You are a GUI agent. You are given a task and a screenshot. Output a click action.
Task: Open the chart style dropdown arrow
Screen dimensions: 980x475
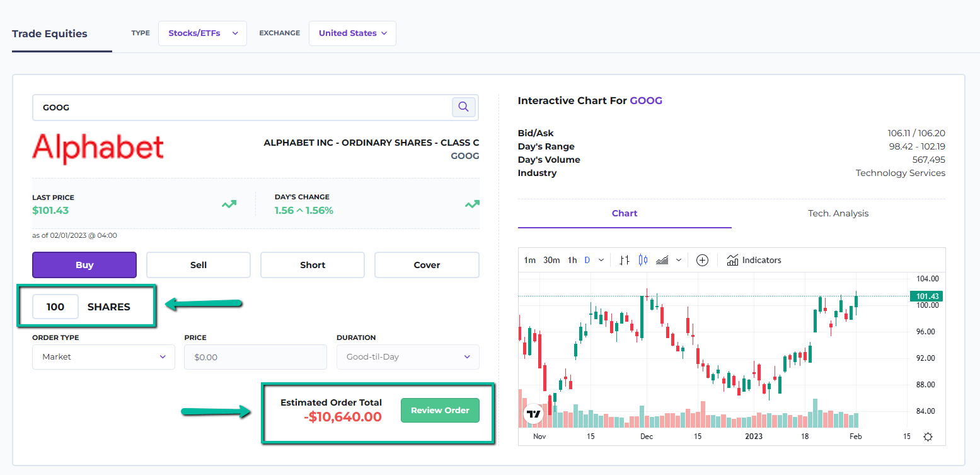click(678, 260)
